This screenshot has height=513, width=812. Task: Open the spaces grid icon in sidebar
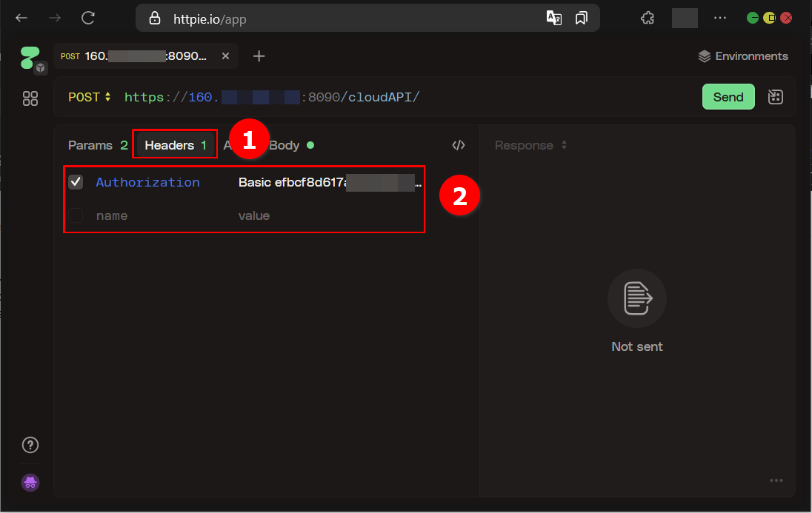(30, 98)
